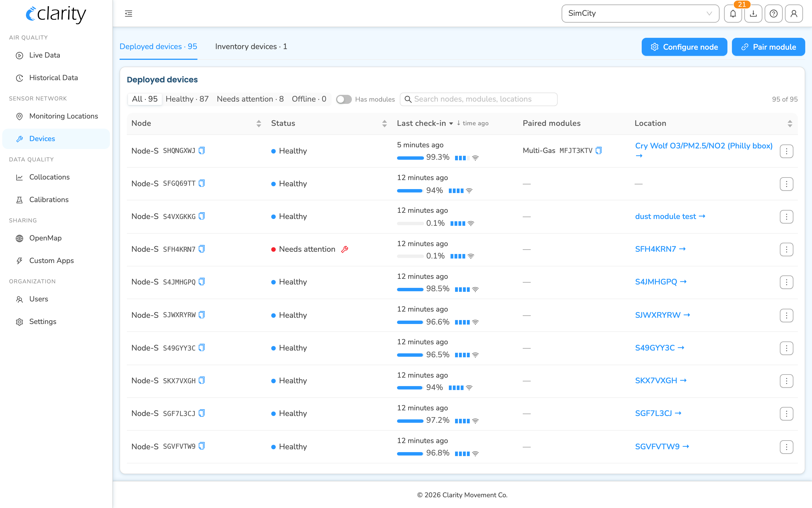Select Devices in sidebar
Screen dimensions: 812x508
pos(56,139)
